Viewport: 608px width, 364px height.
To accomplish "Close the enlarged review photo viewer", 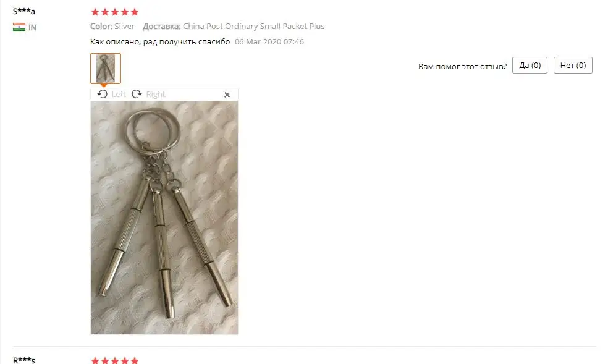I will [227, 95].
